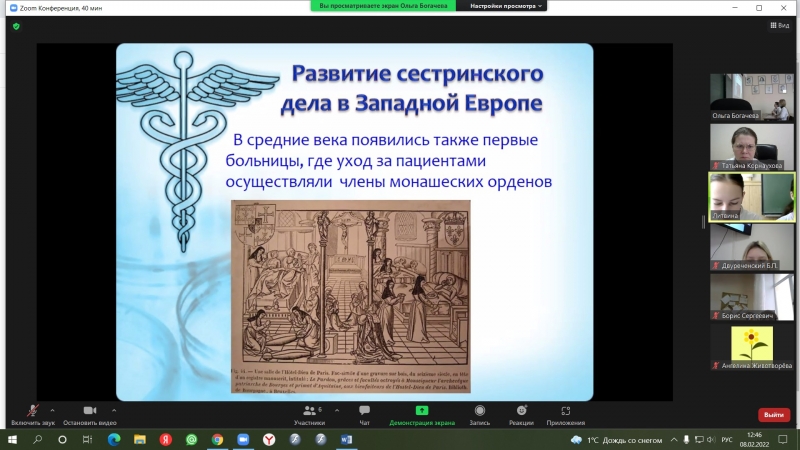Expand video options arrow next to camera
The height and width of the screenshot is (450, 800).
click(114, 410)
